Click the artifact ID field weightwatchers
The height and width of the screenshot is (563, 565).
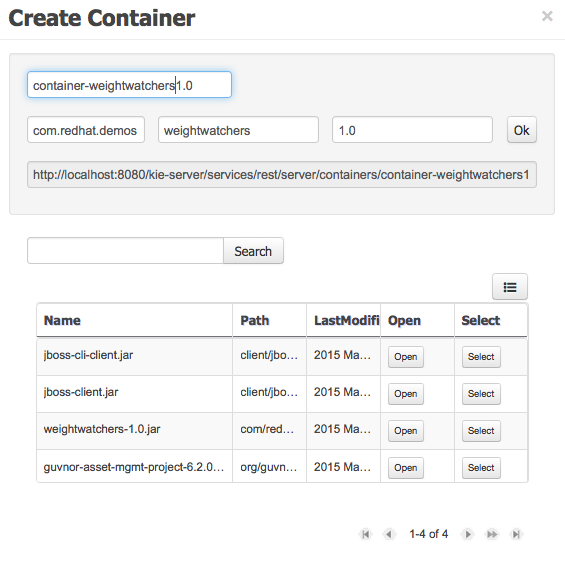click(238, 130)
